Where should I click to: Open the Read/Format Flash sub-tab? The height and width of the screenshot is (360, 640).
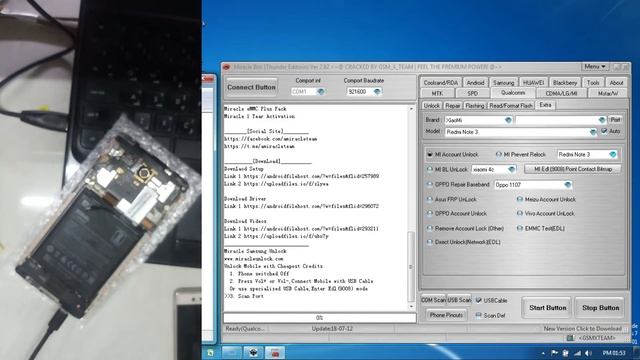[511, 106]
